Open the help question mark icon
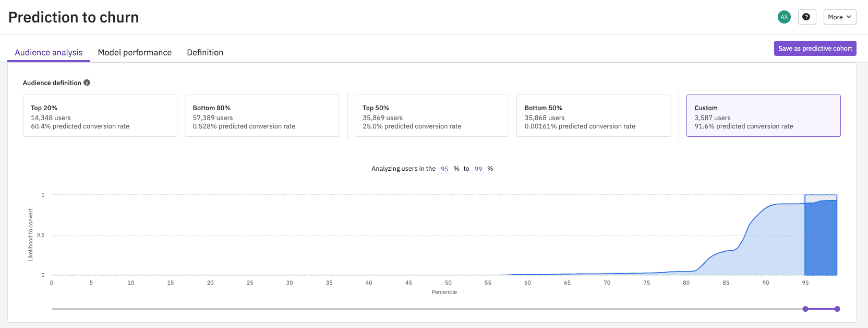This screenshot has height=328, width=868. [806, 17]
